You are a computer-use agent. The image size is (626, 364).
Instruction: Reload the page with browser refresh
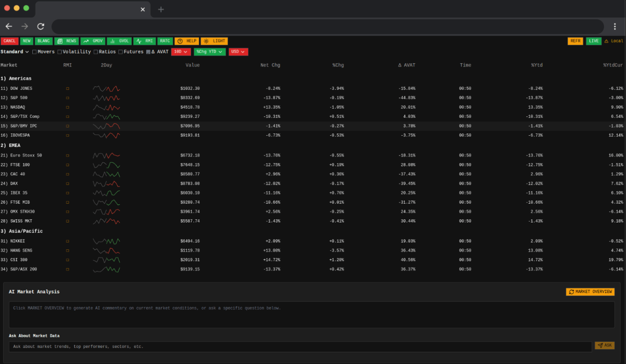click(40, 27)
